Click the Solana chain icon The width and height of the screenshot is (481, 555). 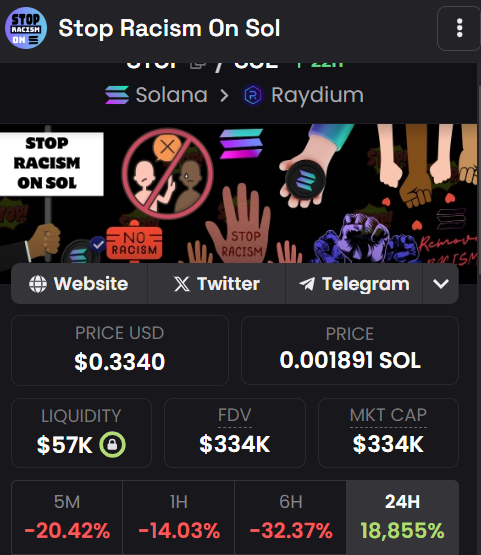click(117, 95)
